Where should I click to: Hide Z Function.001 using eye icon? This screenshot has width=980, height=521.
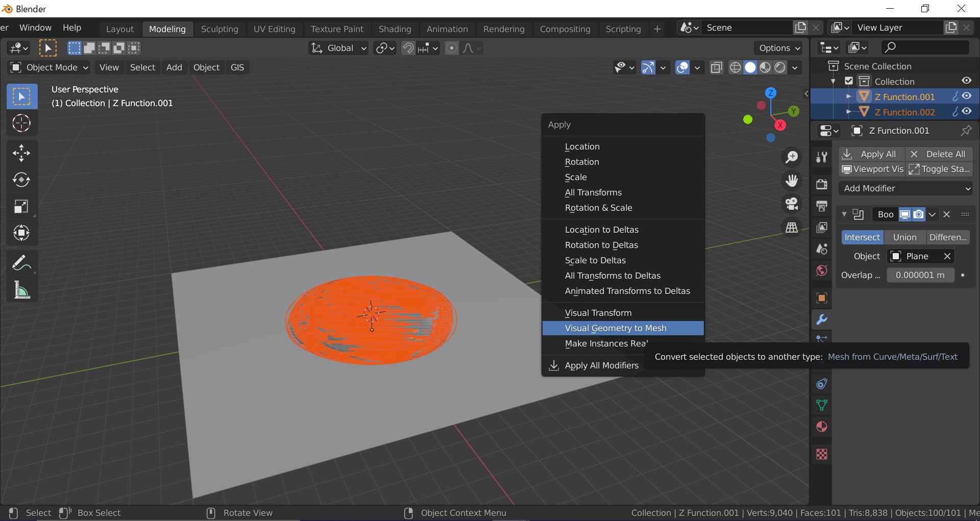click(967, 96)
